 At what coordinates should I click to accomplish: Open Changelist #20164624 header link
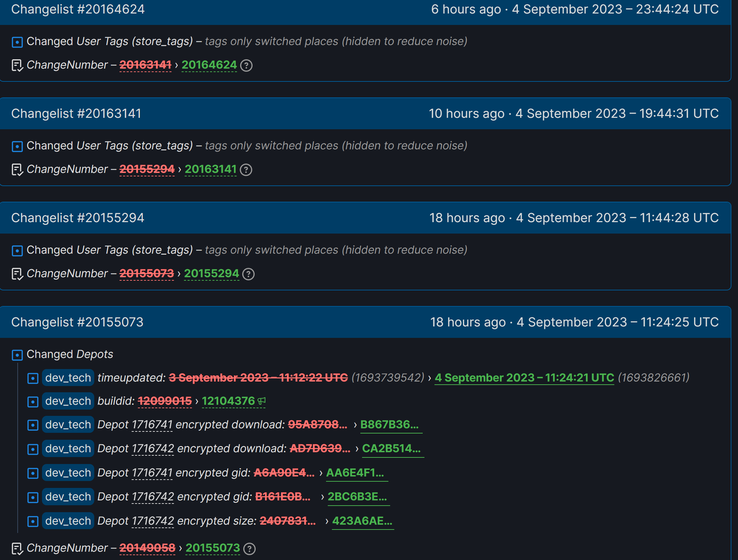tap(78, 9)
